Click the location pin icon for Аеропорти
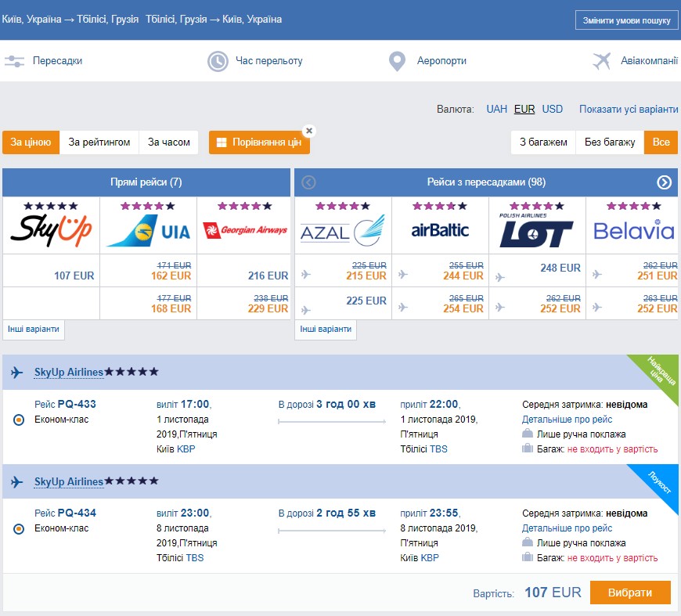The height and width of the screenshot is (616, 681). pyautogui.click(x=397, y=61)
